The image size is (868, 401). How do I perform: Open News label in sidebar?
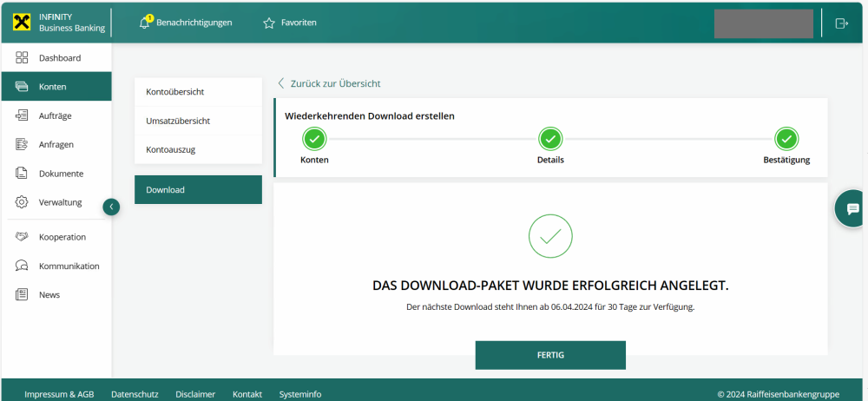[x=49, y=294]
